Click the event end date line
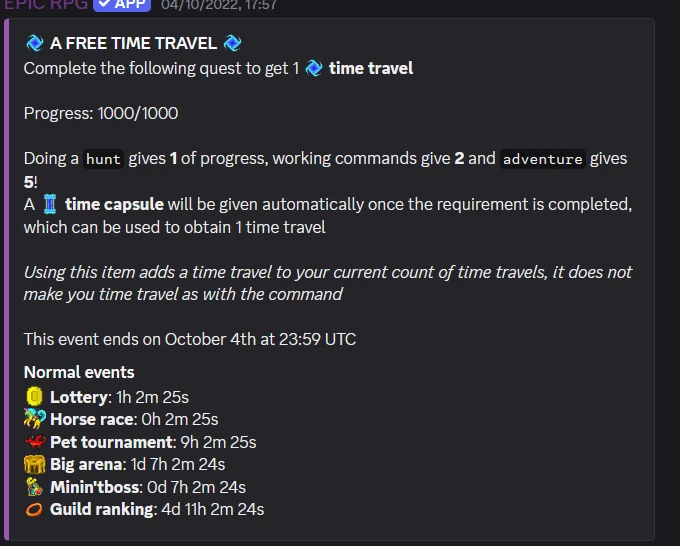Image resolution: width=680 pixels, height=546 pixels. click(190, 339)
